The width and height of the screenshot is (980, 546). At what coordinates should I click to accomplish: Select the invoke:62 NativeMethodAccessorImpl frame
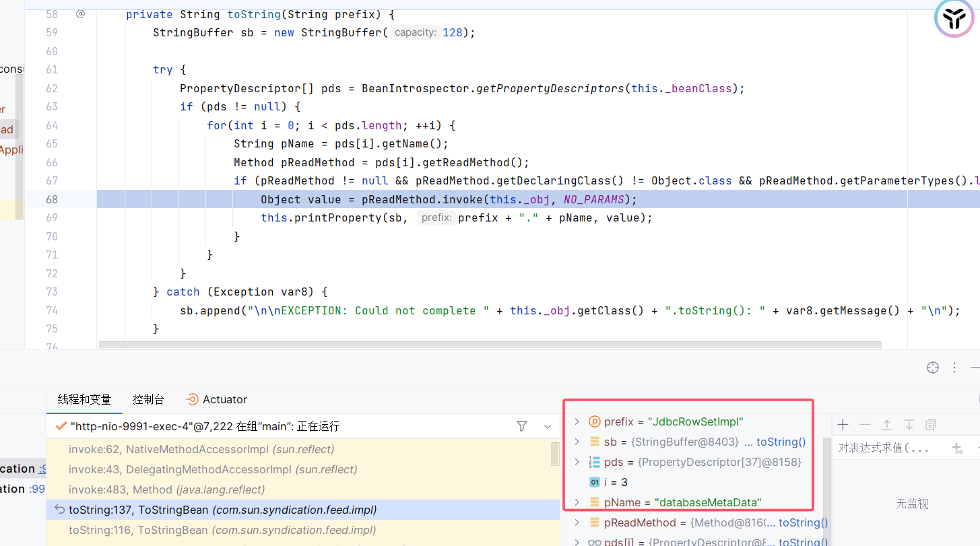coord(303,449)
